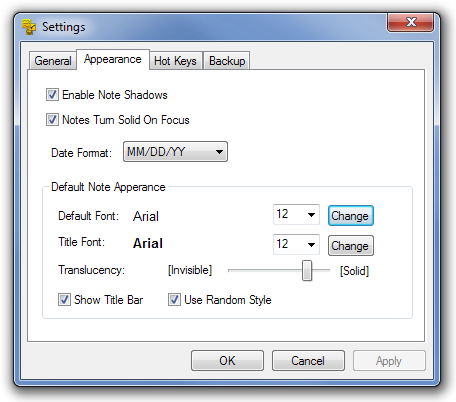Close the Settings dialog with X
Image resolution: width=456 pixels, height=402 pixels.
(x=410, y=23)
